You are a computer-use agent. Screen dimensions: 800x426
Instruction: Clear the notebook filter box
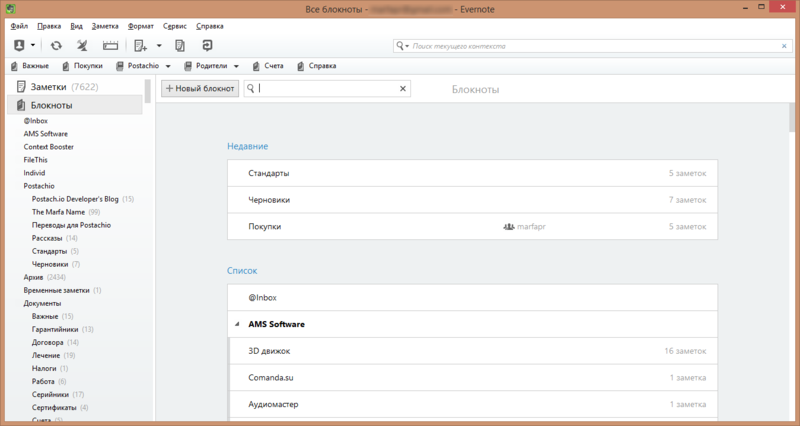pos(403,89)
